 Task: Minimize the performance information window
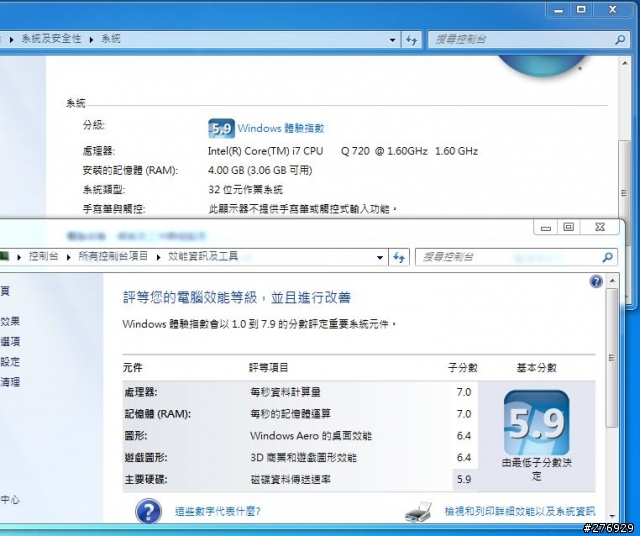[x=546, y=228]
